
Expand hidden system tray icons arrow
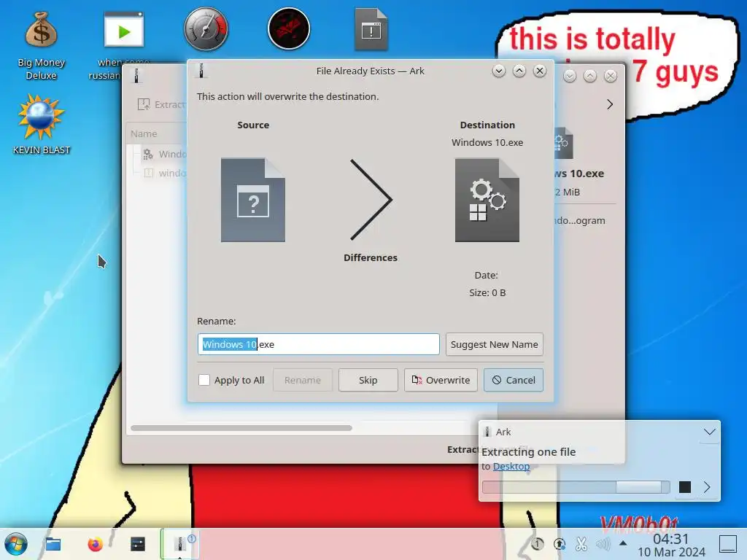pyautogui.click(x=623, y=543)
